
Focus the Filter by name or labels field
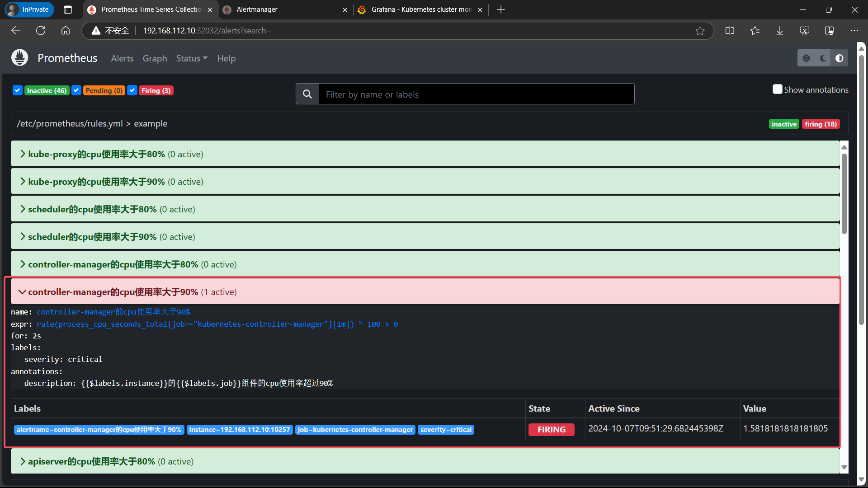[476, 94]
